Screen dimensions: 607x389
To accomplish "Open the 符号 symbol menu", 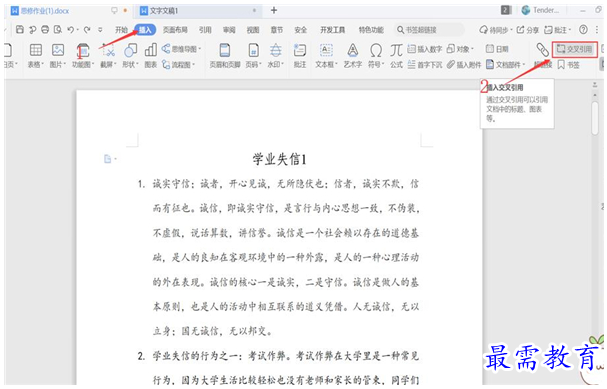I will pyautogui.click(x=376, y=56).
